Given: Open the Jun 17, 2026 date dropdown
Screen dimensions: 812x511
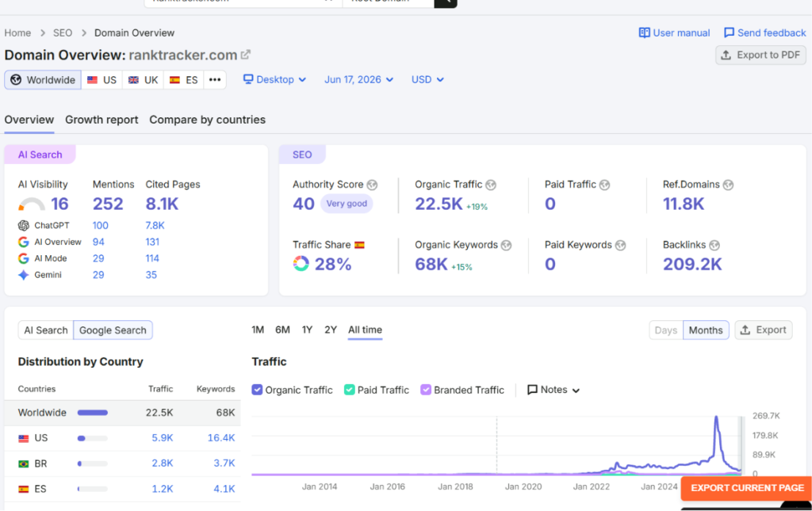Looking at the screenshot, I should click(359, 80).
